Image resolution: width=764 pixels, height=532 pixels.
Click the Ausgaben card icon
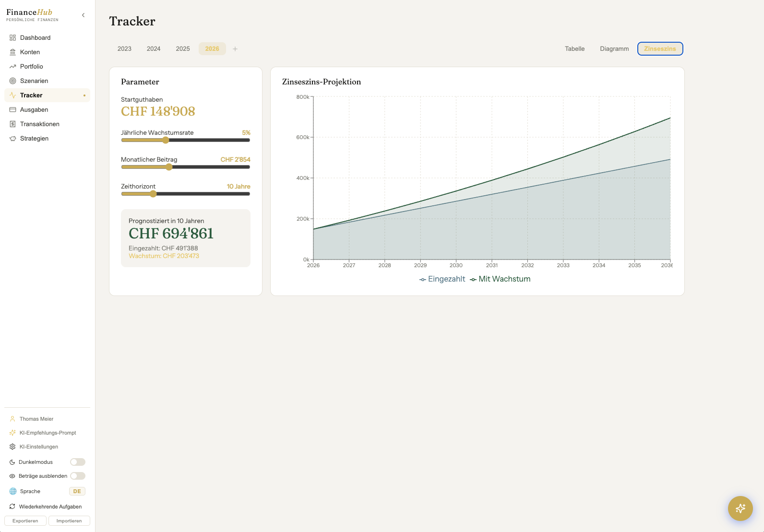click(13, 110)
